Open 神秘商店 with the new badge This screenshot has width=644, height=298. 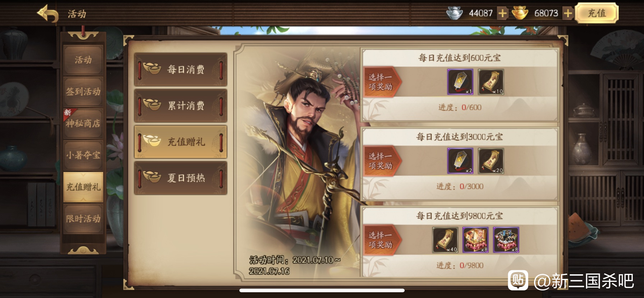[83, 123]
